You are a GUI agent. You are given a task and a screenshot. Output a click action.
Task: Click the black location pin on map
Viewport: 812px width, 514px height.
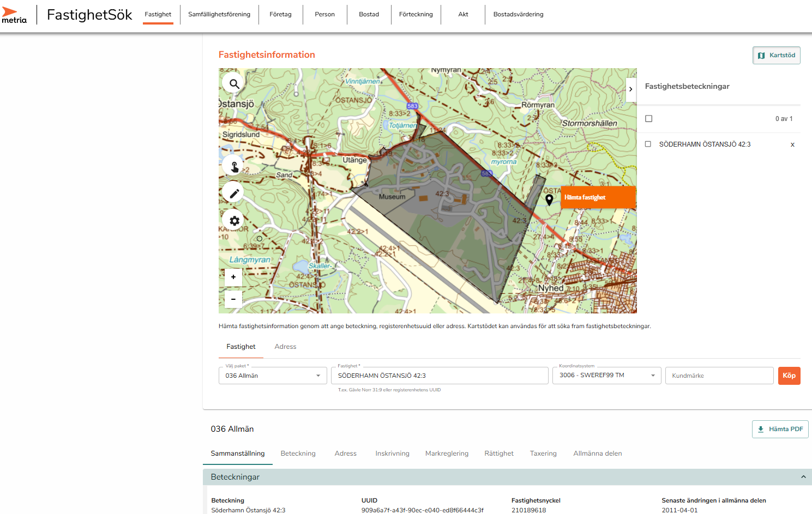click(x=549, y=199)
